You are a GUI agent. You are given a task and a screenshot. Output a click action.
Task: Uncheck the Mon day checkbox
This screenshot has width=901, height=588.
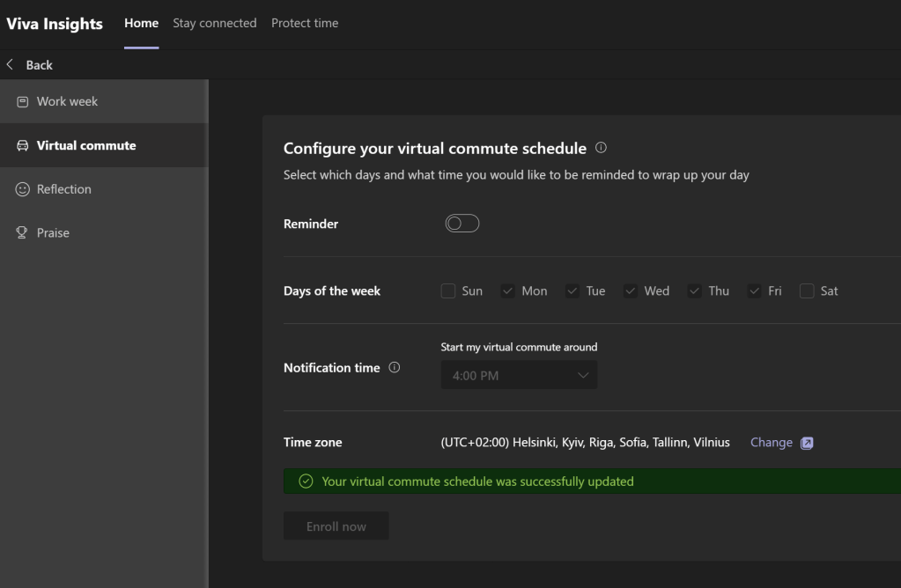click(507, 291)
